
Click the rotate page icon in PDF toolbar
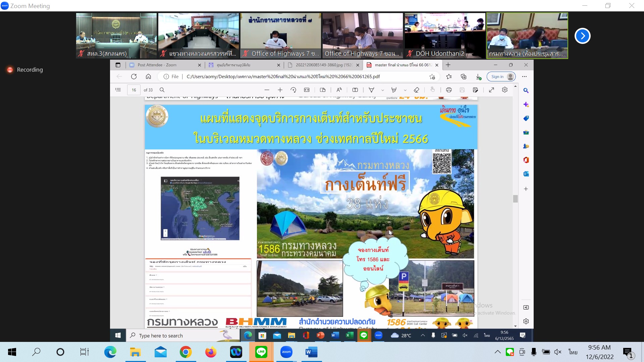293,90
